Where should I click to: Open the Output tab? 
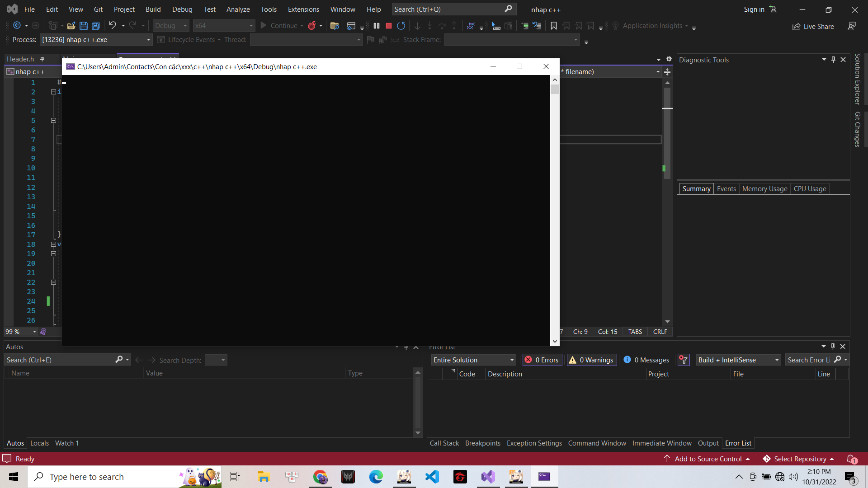[x=708, y=443]
